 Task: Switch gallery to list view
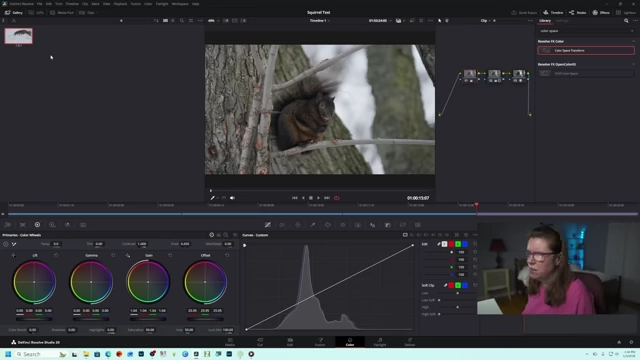173,20
